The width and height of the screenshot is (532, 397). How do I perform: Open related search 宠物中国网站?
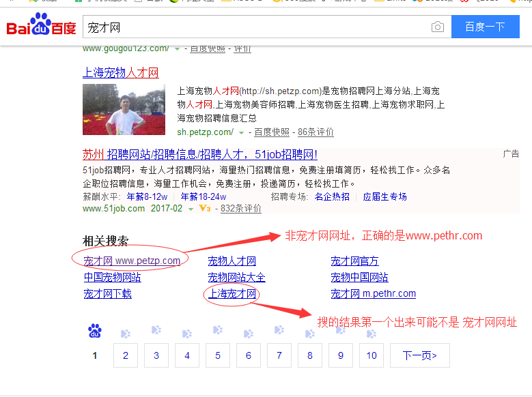[x=359, y=278]
